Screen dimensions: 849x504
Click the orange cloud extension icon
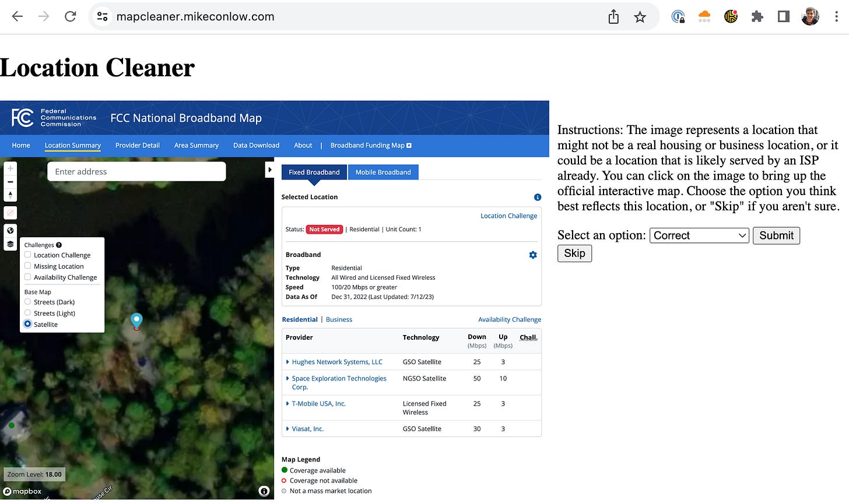point(704,17)
